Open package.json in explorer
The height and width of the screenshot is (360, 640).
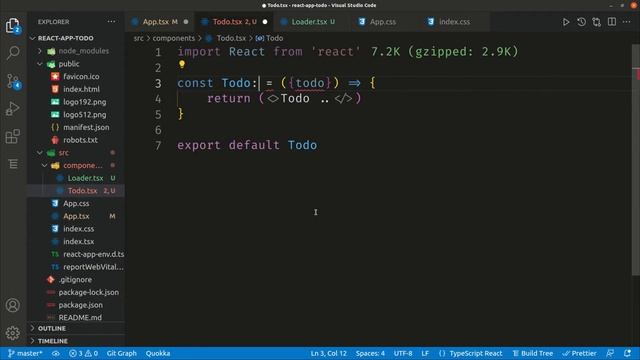80,305
